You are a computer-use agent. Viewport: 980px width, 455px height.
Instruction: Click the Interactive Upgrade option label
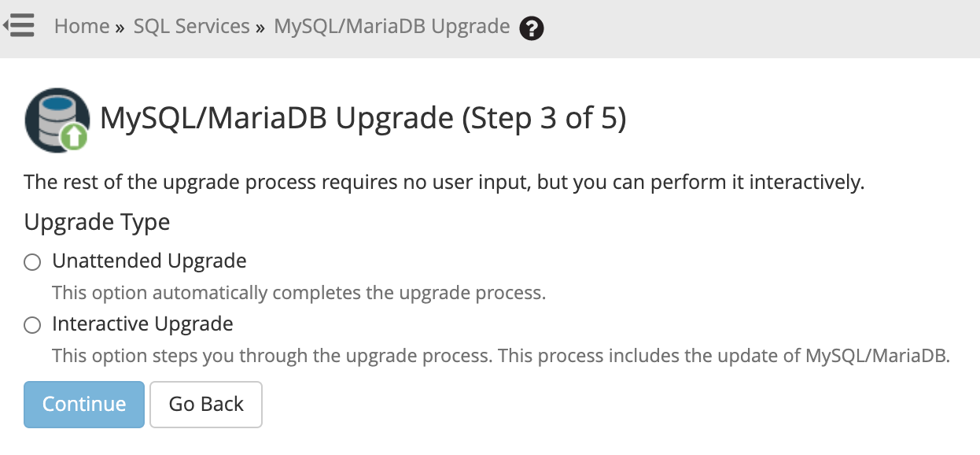tap(142, 324)
